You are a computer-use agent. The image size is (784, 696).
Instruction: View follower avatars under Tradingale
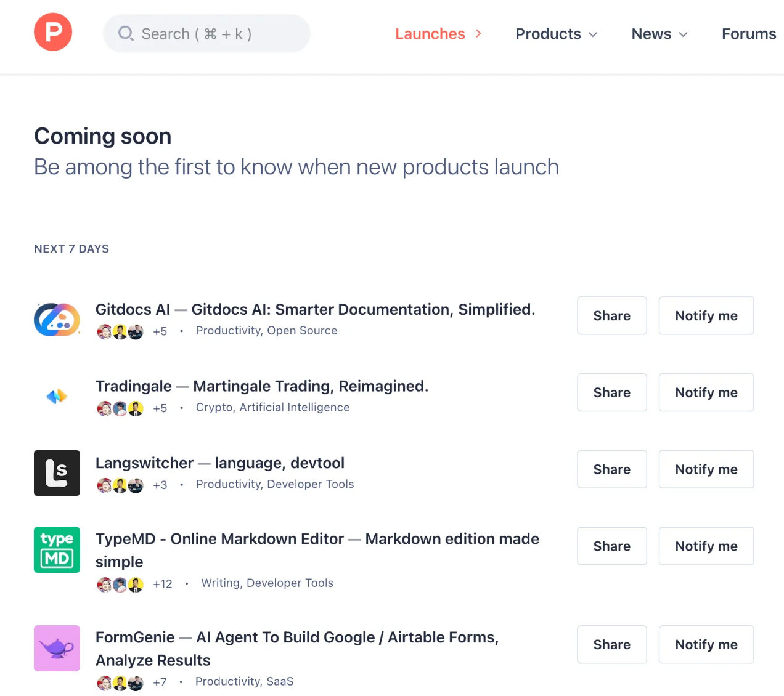120,408
